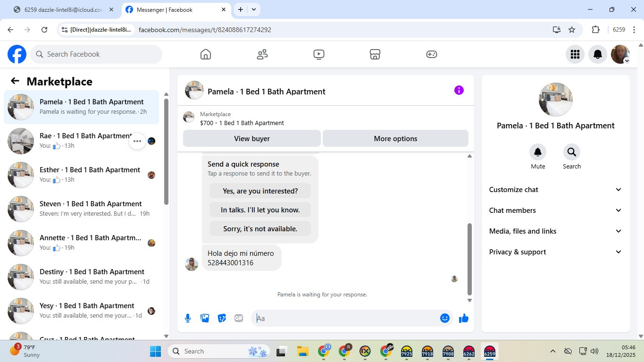Open a new browser tab
Viewport: 644px width, 362px height.
click(240, 9)
